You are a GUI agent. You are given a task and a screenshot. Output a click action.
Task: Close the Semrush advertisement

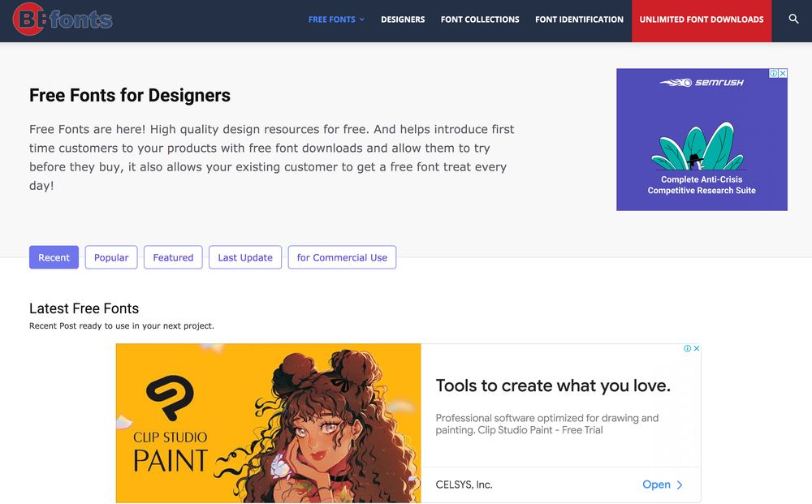pyautogui.click(x=783, y=73)
